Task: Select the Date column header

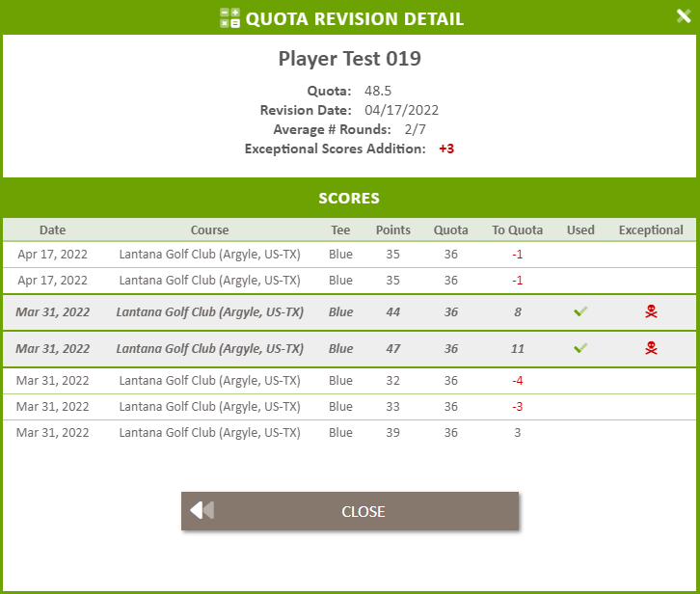Action: click(x=53, y=230)
